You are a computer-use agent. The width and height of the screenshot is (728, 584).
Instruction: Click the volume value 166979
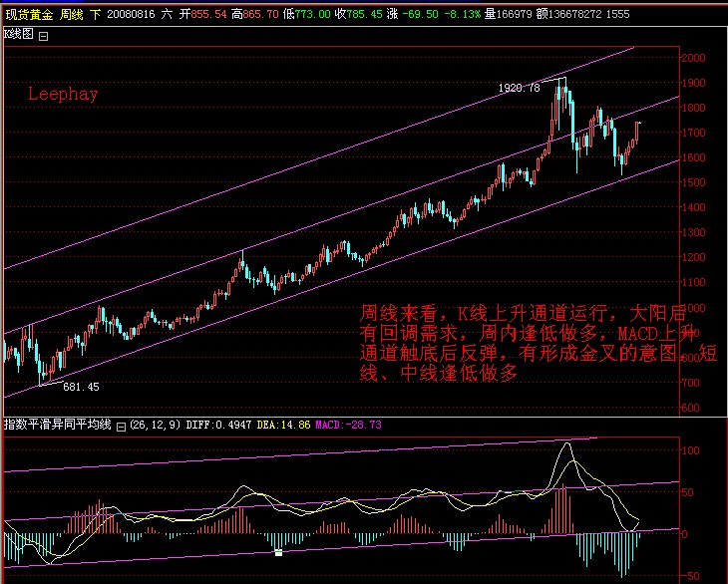(514, 14)
